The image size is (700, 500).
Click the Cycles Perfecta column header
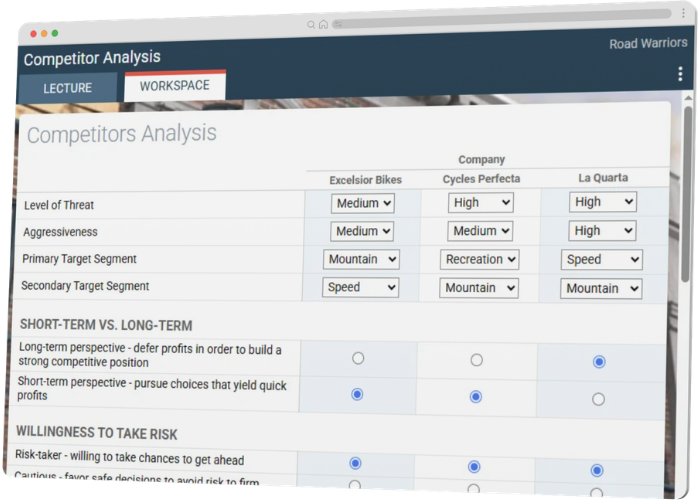tap(481, 179)
